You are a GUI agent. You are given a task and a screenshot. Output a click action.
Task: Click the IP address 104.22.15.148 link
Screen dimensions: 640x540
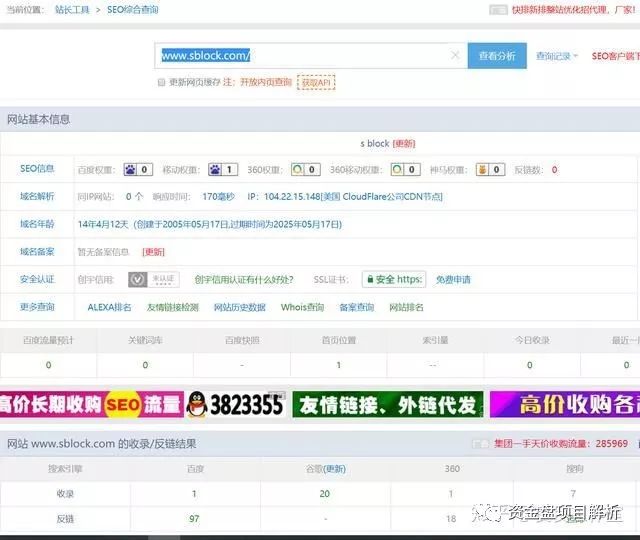click(x=353, y=197)
